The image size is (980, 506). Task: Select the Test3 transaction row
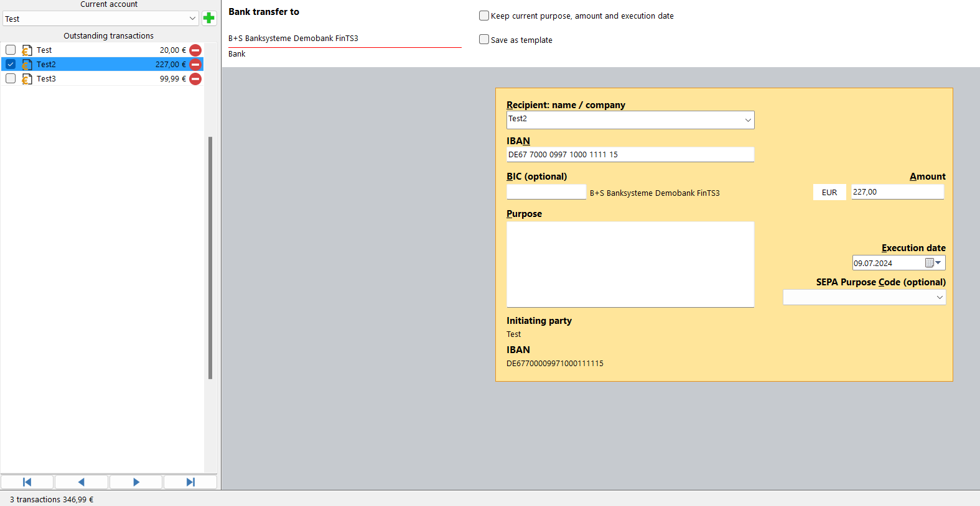(x=102, y=79)
